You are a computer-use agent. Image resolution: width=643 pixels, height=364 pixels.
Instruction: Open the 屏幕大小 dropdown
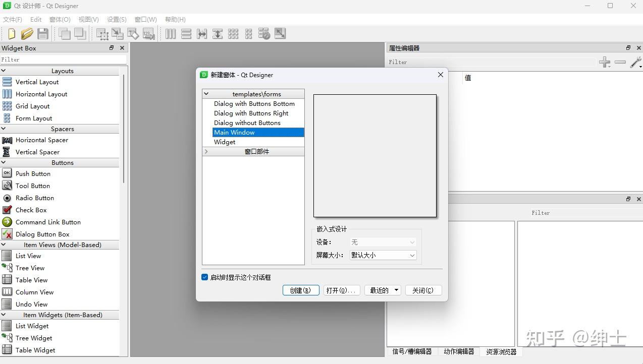point(383,255)
